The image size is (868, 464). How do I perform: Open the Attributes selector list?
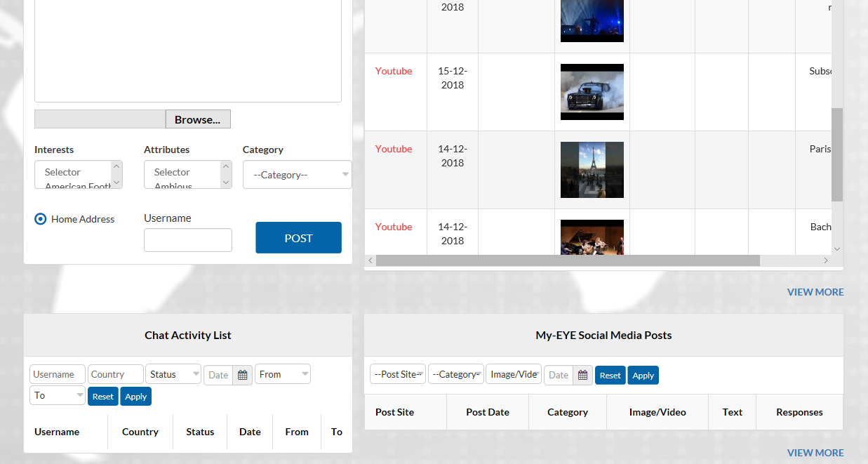tap(188, 175)
